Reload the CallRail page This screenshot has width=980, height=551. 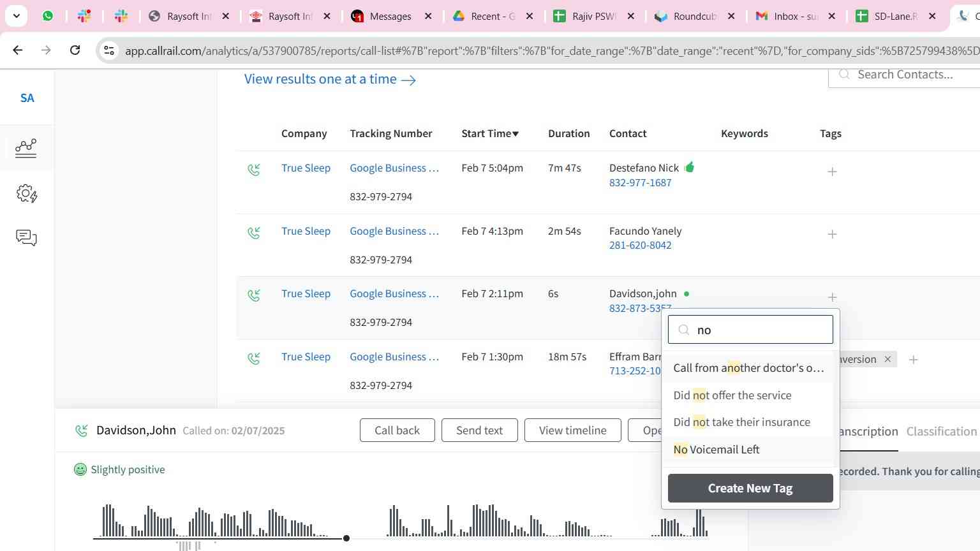coord(75,50)
